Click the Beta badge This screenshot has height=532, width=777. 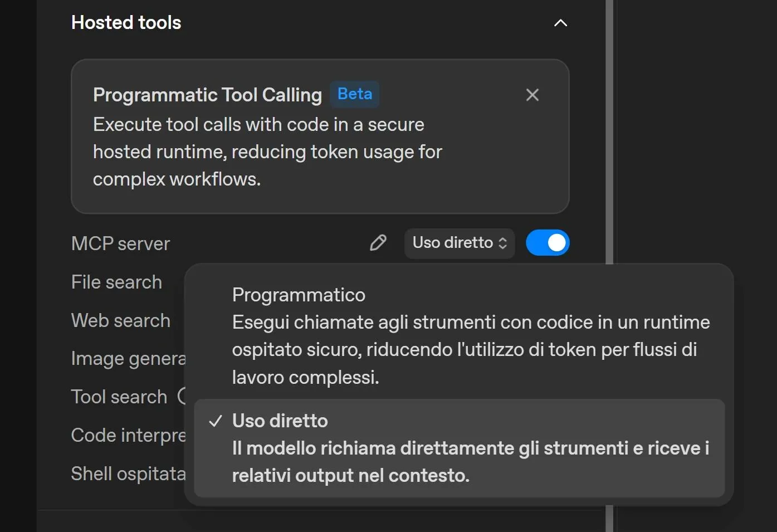tap(355, 94)
